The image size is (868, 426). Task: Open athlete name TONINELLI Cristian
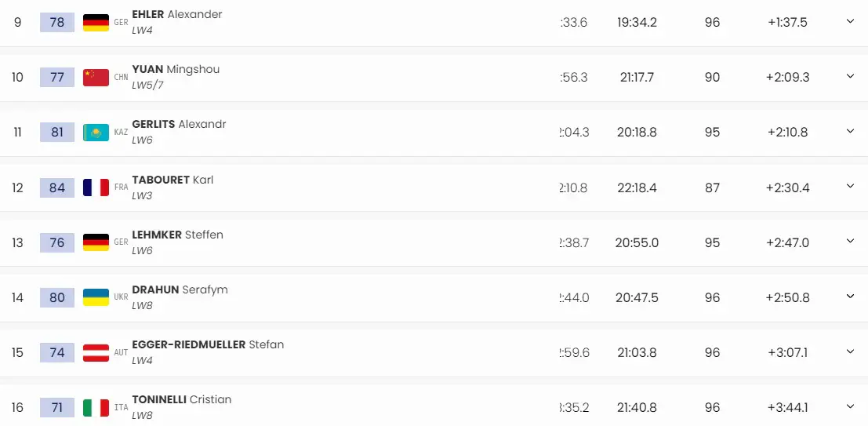tap(182, 399)
